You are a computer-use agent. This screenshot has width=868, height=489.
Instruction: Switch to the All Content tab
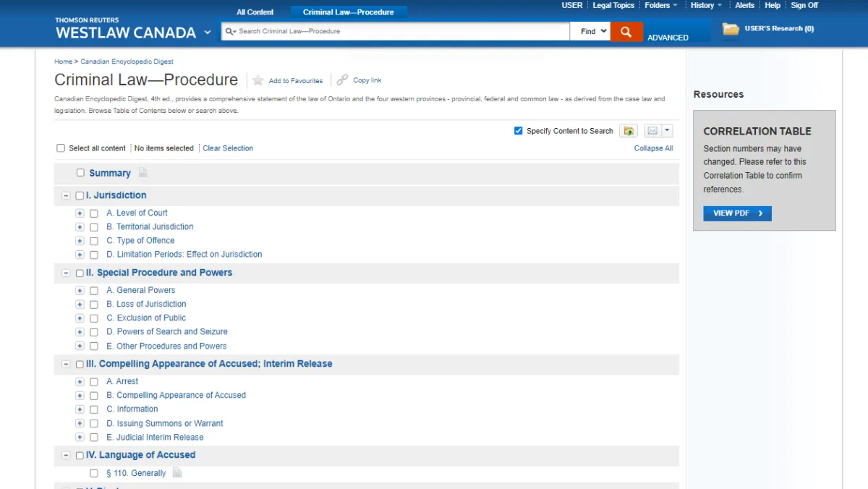255,12
